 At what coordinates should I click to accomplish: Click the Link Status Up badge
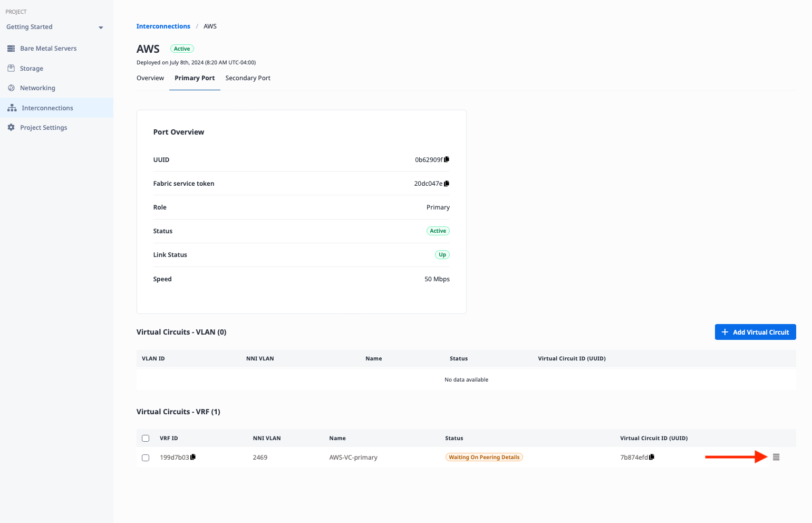point(442,254)
